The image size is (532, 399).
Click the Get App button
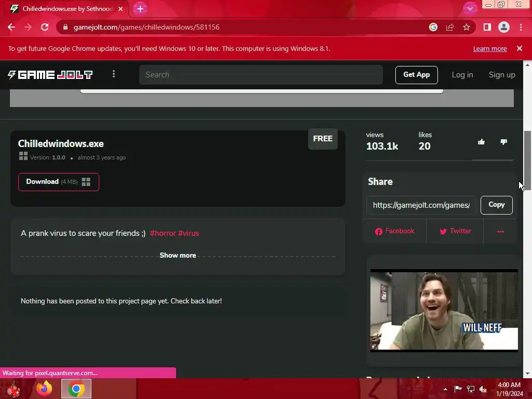(416, 75)
